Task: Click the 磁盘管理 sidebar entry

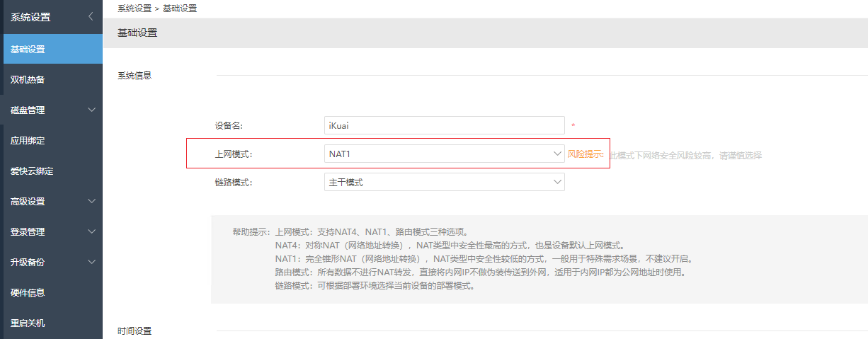Action: click(x=28, y=110)
